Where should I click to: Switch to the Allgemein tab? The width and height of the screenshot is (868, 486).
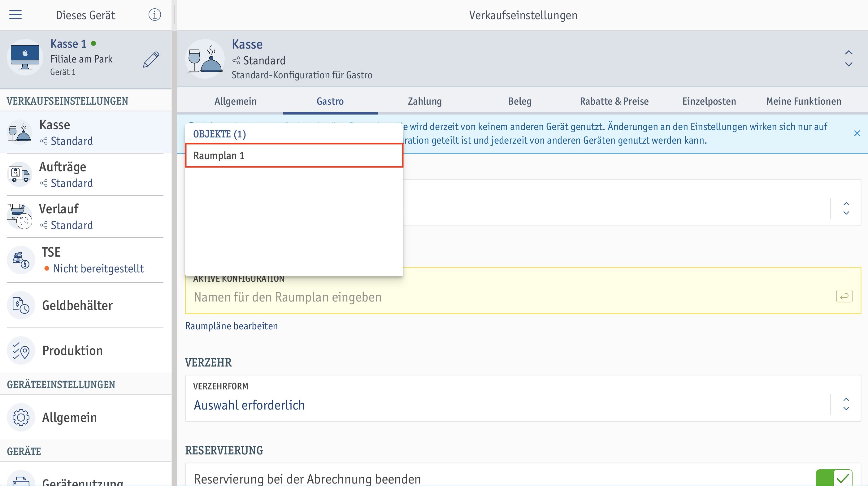(236, 101)
